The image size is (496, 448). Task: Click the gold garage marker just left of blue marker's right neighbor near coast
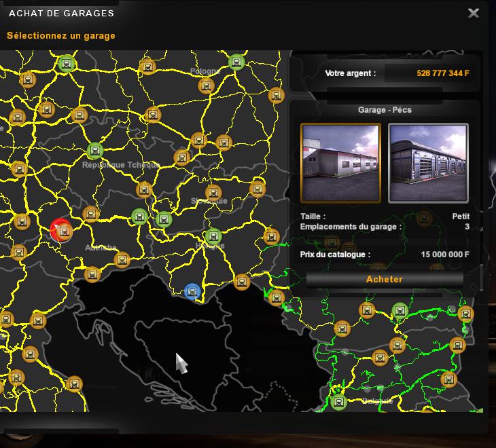click(x=241, y=281)
